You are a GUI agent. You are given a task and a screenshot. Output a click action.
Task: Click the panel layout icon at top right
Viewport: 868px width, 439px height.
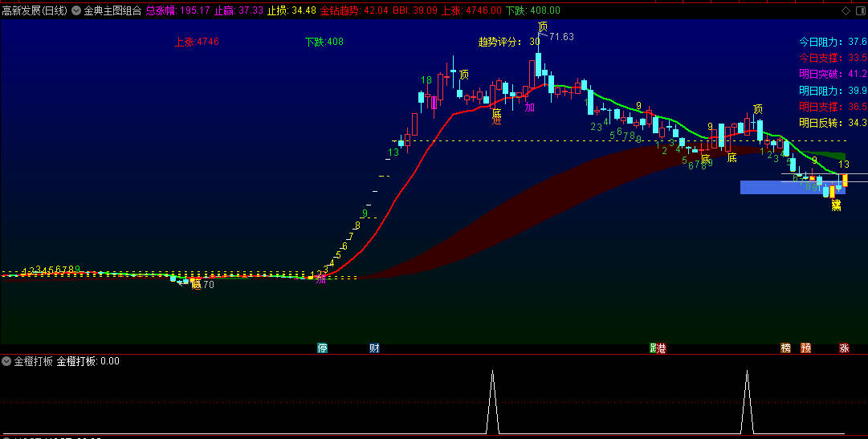(860, 10)
